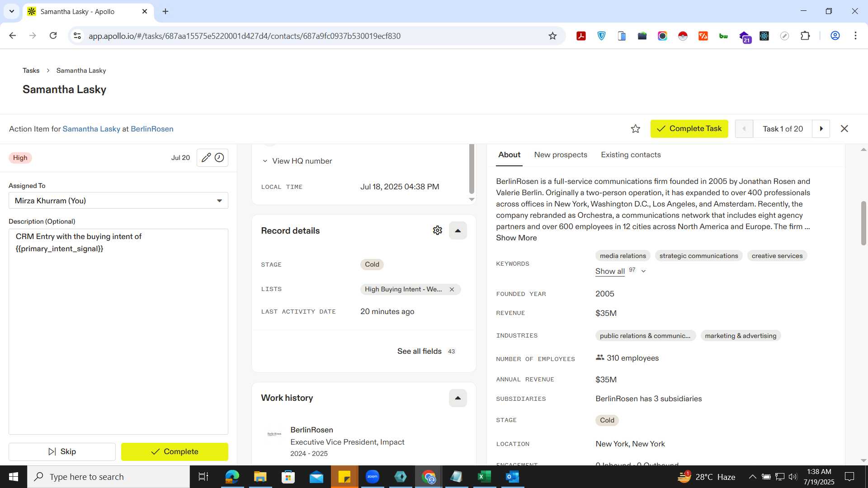Open the task schedule clock icon
868x488 pixels.
pyautogui.click(x=219, y=158)
